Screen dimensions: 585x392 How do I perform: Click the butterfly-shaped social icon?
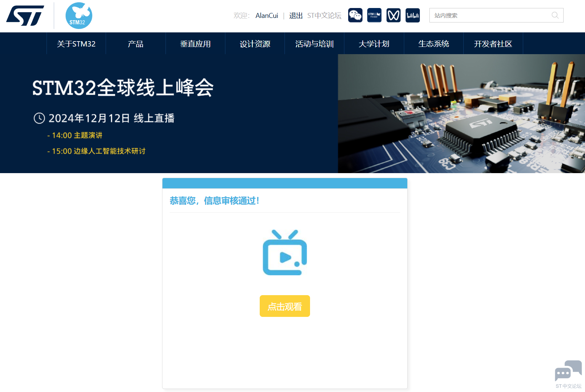(394, 15)
